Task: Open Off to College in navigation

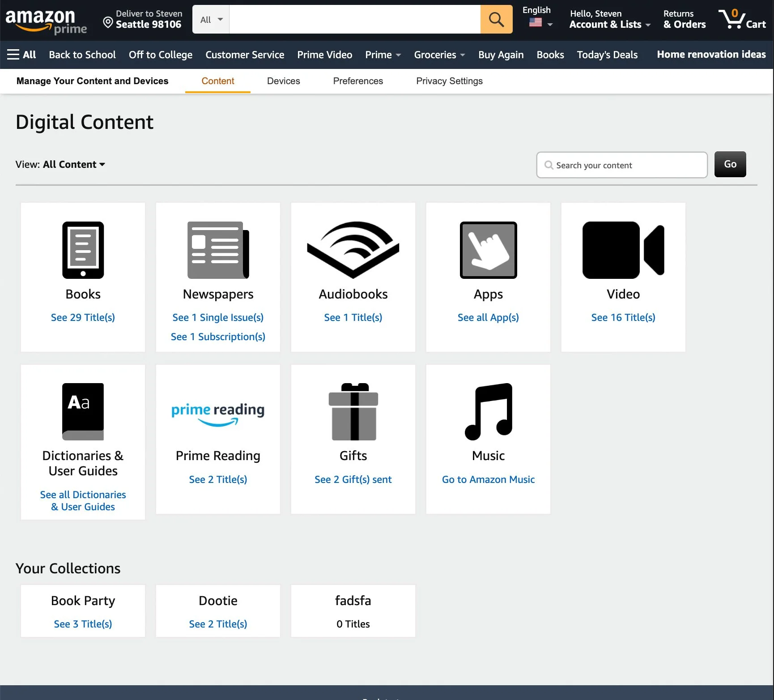Action: pyautogui.click(x=161, y=55)
